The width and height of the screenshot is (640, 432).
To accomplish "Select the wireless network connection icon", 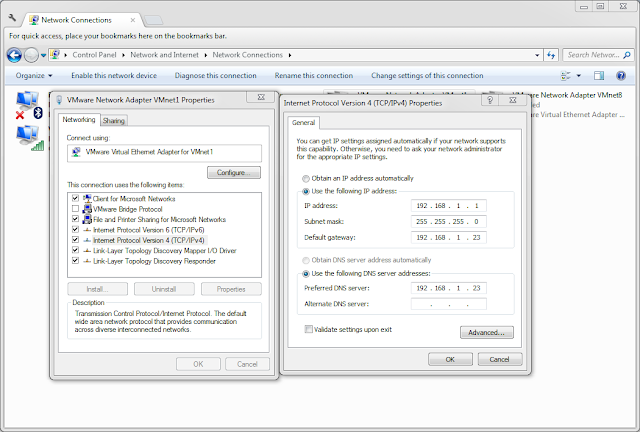I will click(x=30, y=138).
